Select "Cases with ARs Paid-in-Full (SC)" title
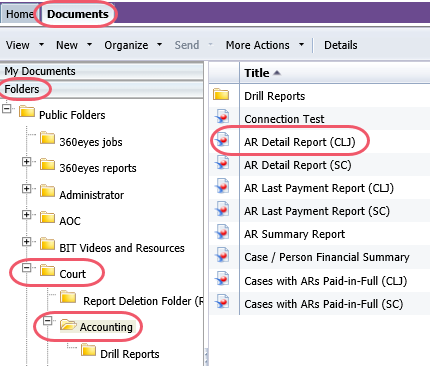The width and height of the screenshot is (430, 366). click(x=324, y=304)
